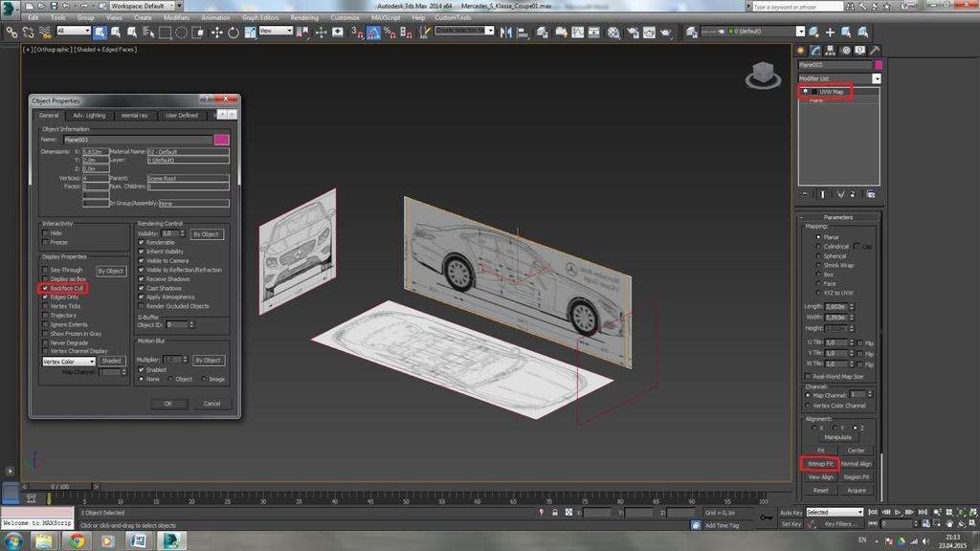Open the Edit menu
The height and width of the screenshot is (551, 980).
pos(33,18)
